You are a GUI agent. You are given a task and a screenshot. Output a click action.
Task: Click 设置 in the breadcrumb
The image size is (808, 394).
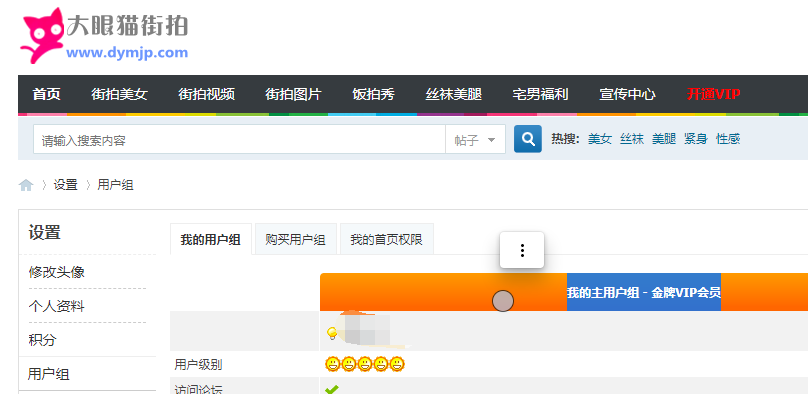(65, 185)
